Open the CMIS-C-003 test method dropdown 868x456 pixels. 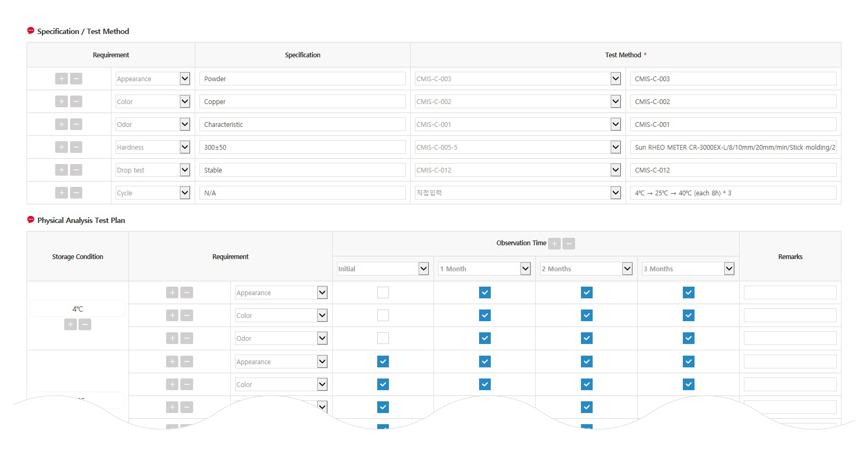[615, 79]
